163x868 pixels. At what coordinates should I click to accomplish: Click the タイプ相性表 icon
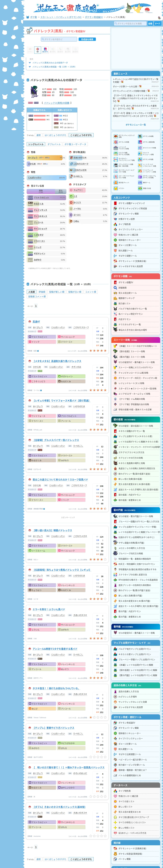(115, 224)
